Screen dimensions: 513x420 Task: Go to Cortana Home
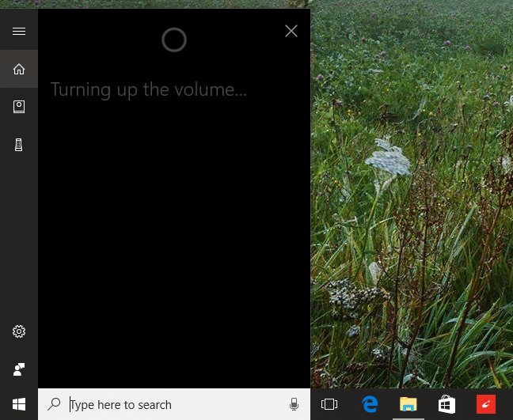coord(19,69)
